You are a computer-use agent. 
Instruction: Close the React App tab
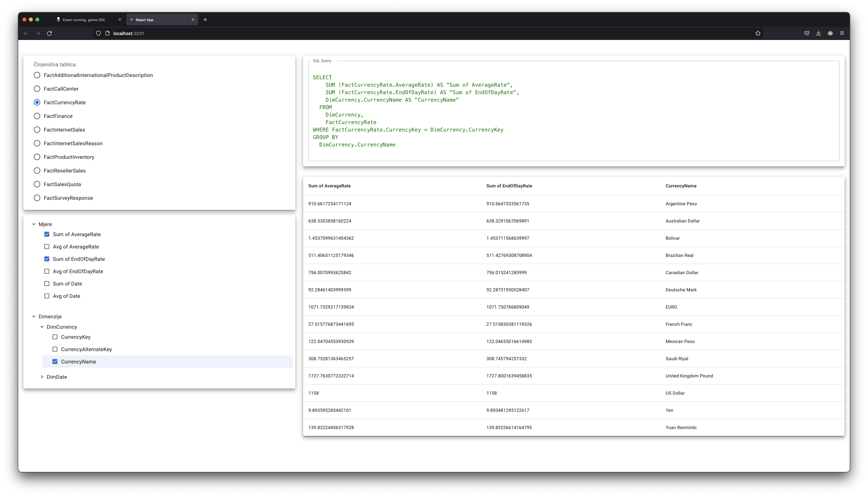[193, 20]
